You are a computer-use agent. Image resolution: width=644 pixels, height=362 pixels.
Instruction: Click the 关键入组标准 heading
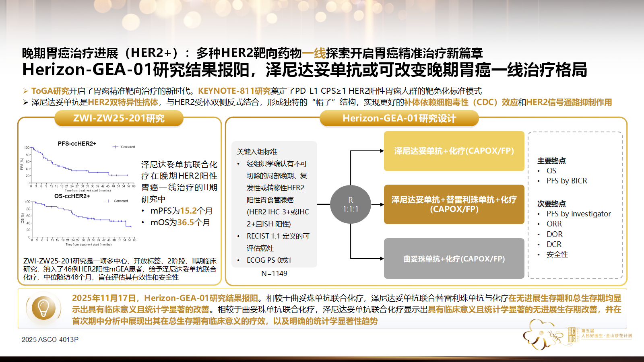point(257,152)
